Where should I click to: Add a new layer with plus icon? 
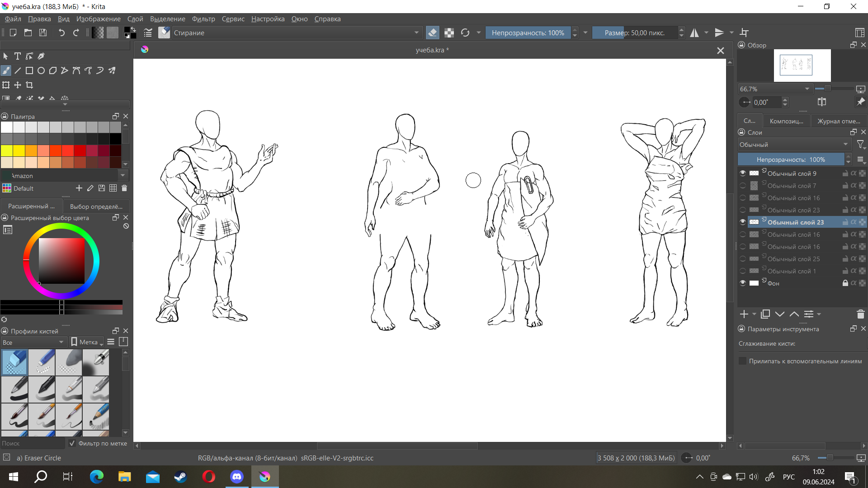744,314
